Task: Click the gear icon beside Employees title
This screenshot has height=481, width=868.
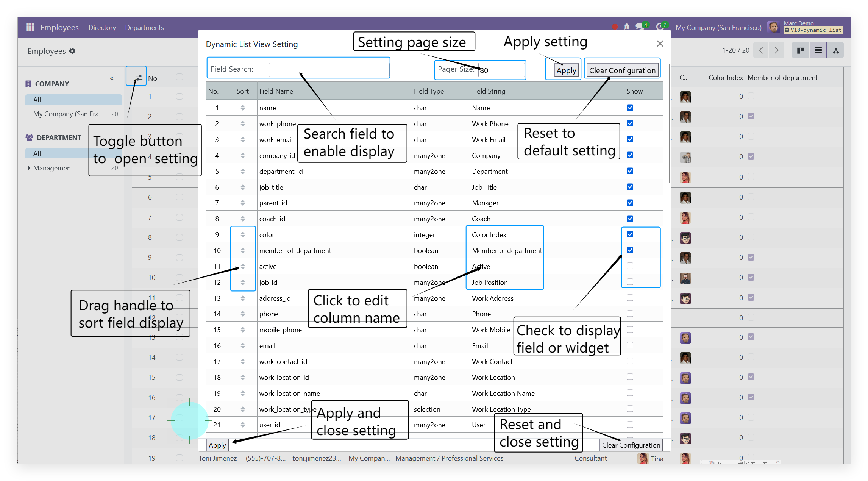Action: pyautogui.click(x=72, y=51)
